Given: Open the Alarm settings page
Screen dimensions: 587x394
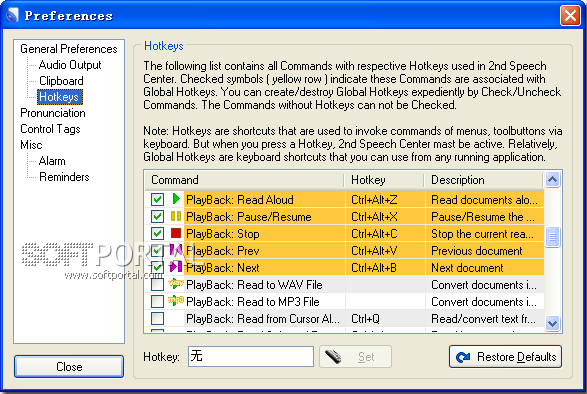Looking at the screenshot, I should click(52, 161).
